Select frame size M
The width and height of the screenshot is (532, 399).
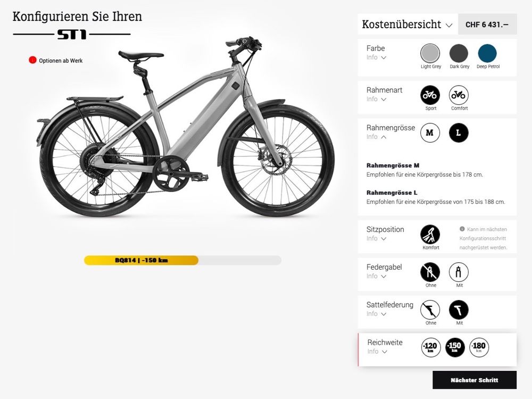(x=430, y=132)
